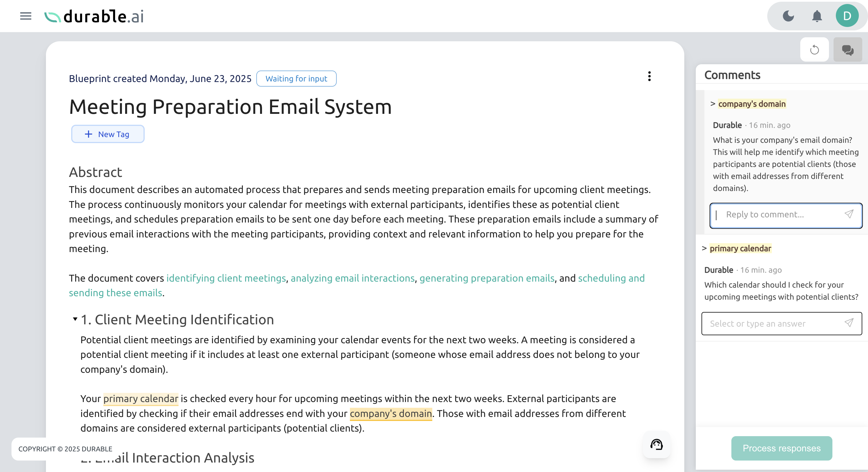The width and height of the screenshot is (868, 472).
Task: Open the user avatar D menu
Action: 847,16
